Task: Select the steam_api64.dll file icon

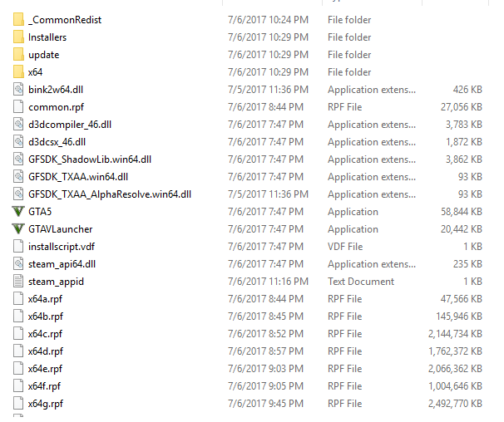Action: pyautogui.click(x=18, y=264)
